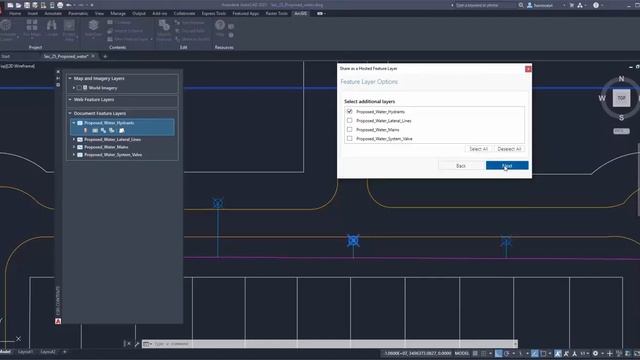Click the gear workspace icon in status bar

pos(595,353)
